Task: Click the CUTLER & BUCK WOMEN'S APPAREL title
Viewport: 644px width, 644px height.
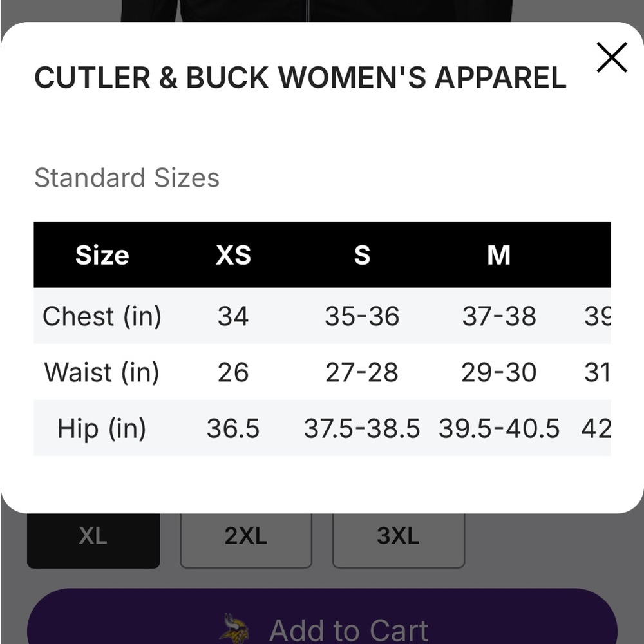Action: [x=300, y=77]
